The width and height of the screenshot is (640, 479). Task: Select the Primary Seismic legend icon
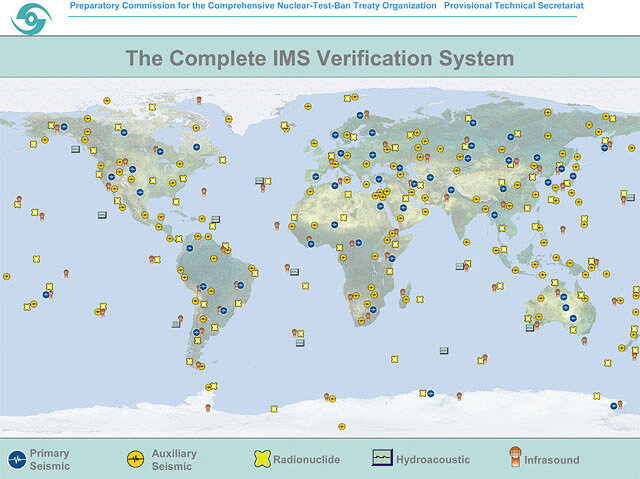tap(16, 460)
